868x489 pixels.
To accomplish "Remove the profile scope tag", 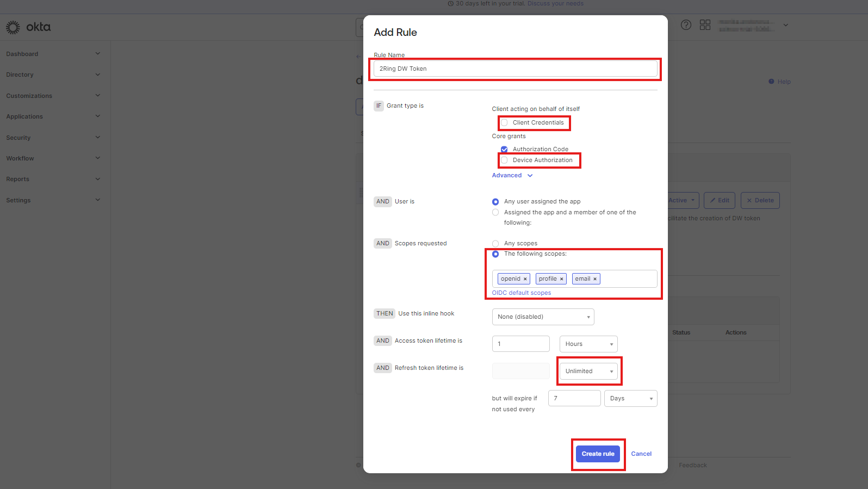I will point(561,279).
